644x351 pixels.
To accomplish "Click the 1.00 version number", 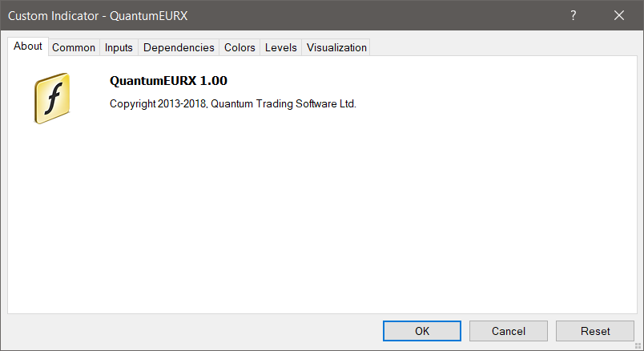I will tap(214, 81).
